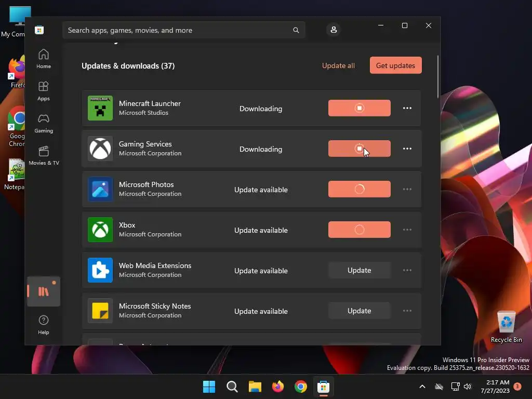Click the Xbox pending update button
This screenshot has height=399, width=532.
click(x=360, y=230)
